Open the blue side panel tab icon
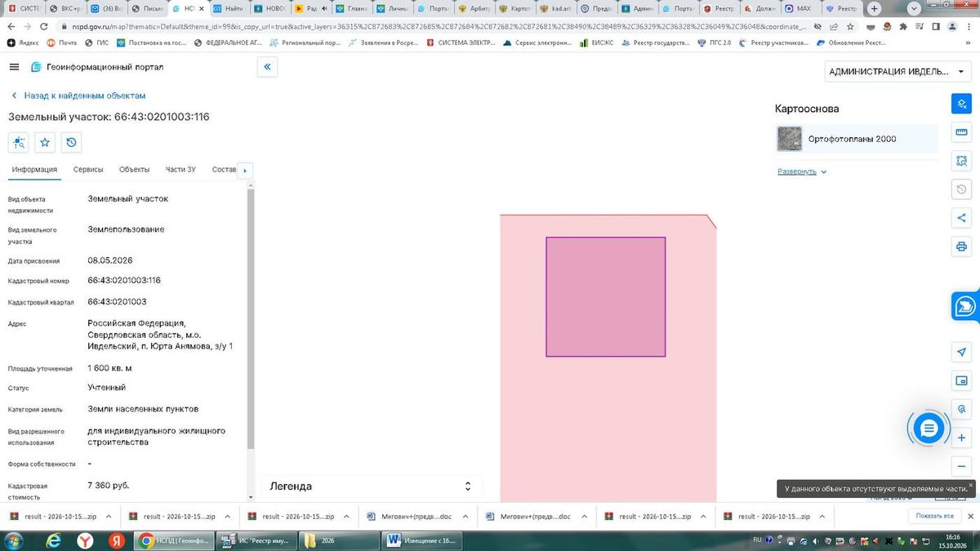The width and height of the screenshot is (980, 551). 965,306
